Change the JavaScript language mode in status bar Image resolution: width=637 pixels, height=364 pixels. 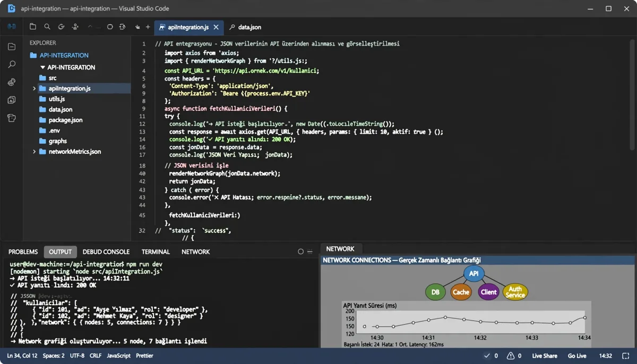pos(118,356)
